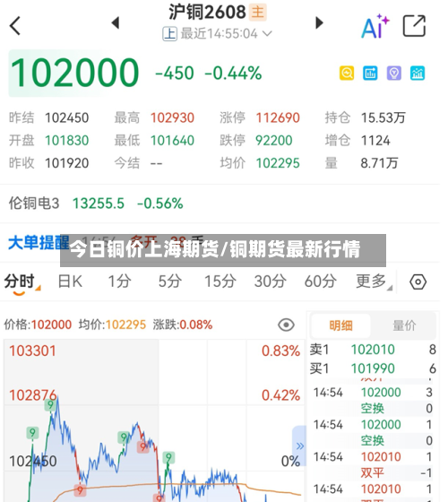The image size is (448, 502).
Task: Tap the 均价 value 102295 in stats grid
Action: coord(278,163)
